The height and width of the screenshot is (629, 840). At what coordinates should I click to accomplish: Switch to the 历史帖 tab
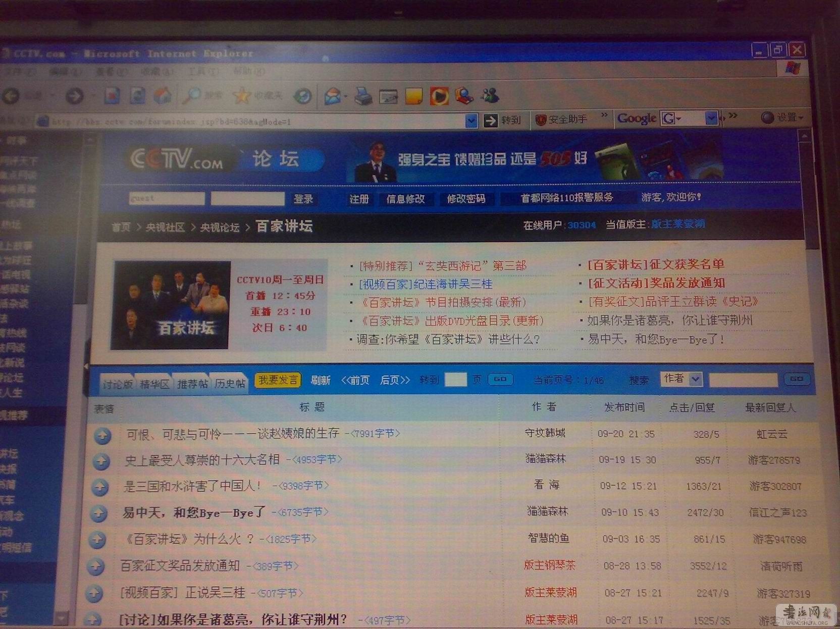pos(230,383)
